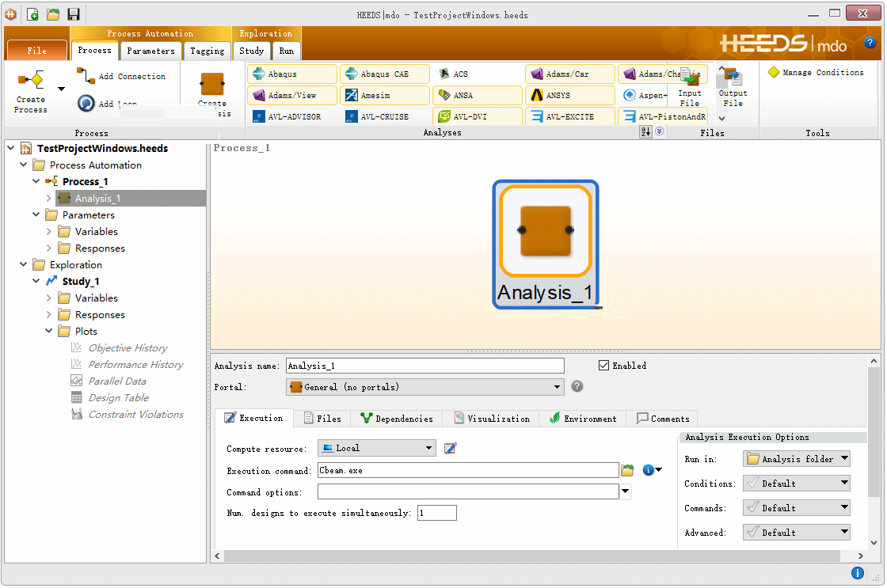Click the edit compute resource icon

click(x=451, y=449)
